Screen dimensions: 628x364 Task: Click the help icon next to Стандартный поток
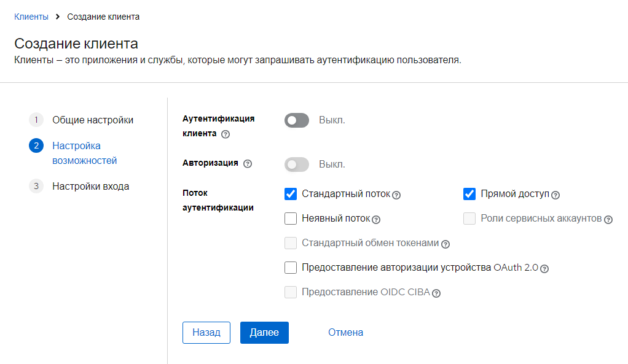click(x=397, y=195)
